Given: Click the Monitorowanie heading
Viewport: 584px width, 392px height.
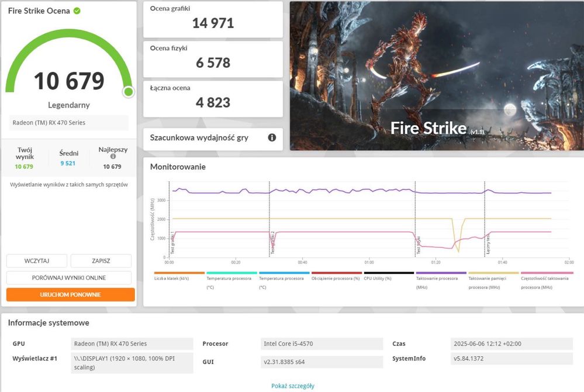Looking at the screenshot, I should pyautogui.click(x=178, y=166).
